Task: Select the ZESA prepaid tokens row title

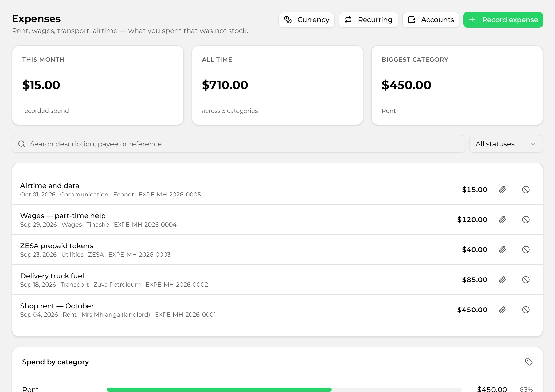Action: tap(57, 246)
